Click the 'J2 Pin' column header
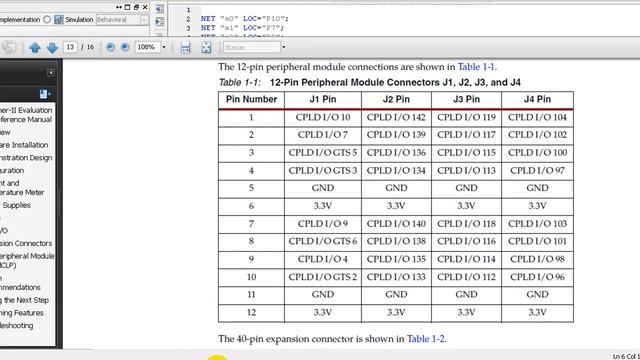Image resolution: width=640 pixels, height=360 pixels. (x=396, y=99)
